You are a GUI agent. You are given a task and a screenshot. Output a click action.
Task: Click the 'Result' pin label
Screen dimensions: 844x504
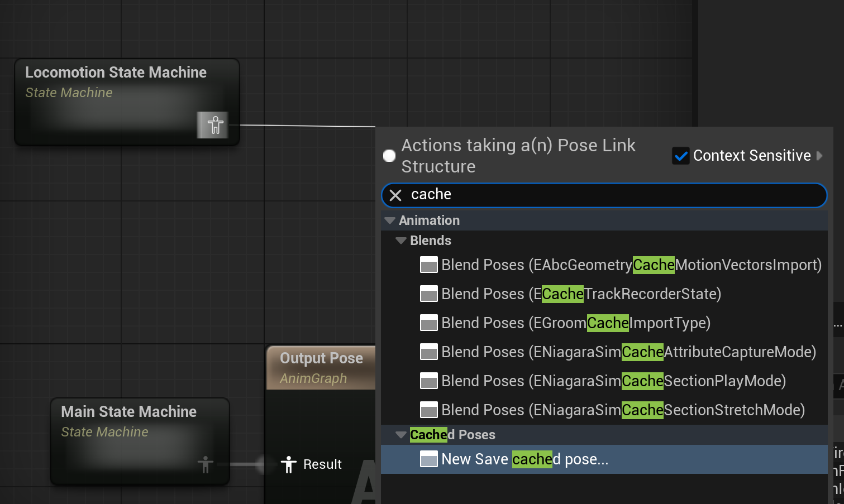click(322, 464)
